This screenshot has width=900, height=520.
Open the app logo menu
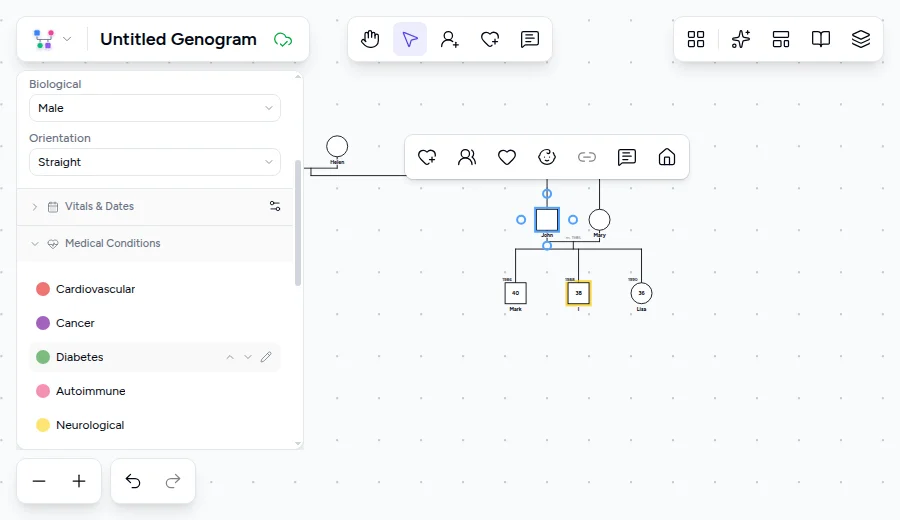44,39
